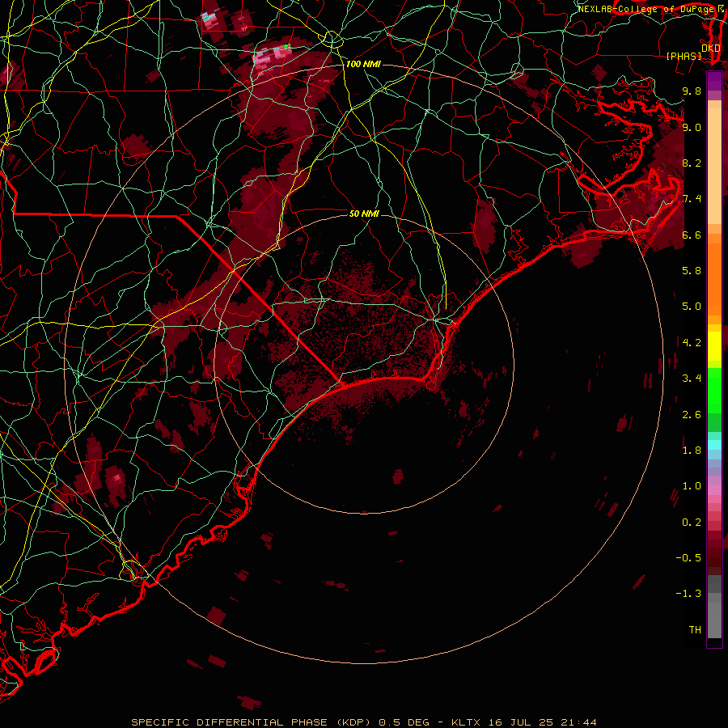Viewport: 728px width, 728px height.
Task: Click the 5.0 value on color scale
Action: (692, 307)
